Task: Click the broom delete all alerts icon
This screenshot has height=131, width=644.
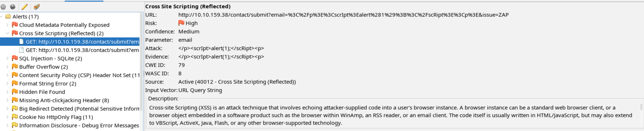Action: [x=37, y=7]
